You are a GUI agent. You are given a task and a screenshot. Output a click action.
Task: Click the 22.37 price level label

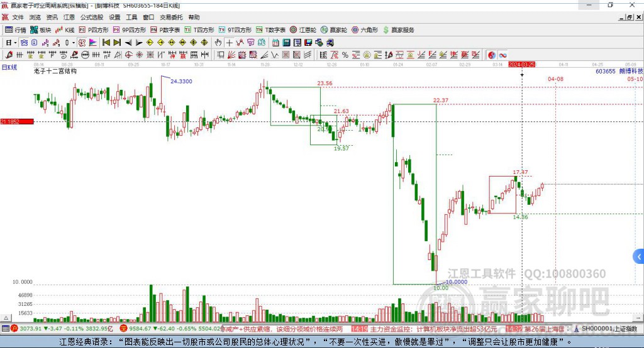(x=441, y=100)
